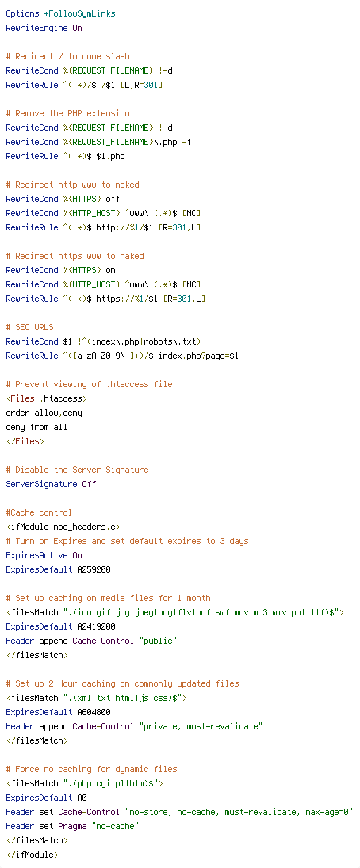Click the '# Remove the PHP extension' comment
Viewport: 360px width, 868px height.
(x=67, y=113)
